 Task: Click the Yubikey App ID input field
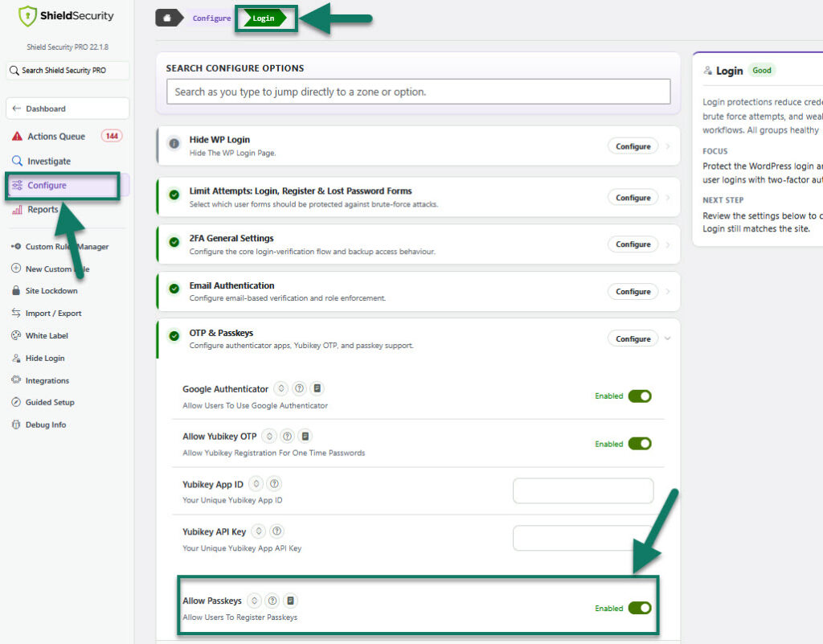583,490
